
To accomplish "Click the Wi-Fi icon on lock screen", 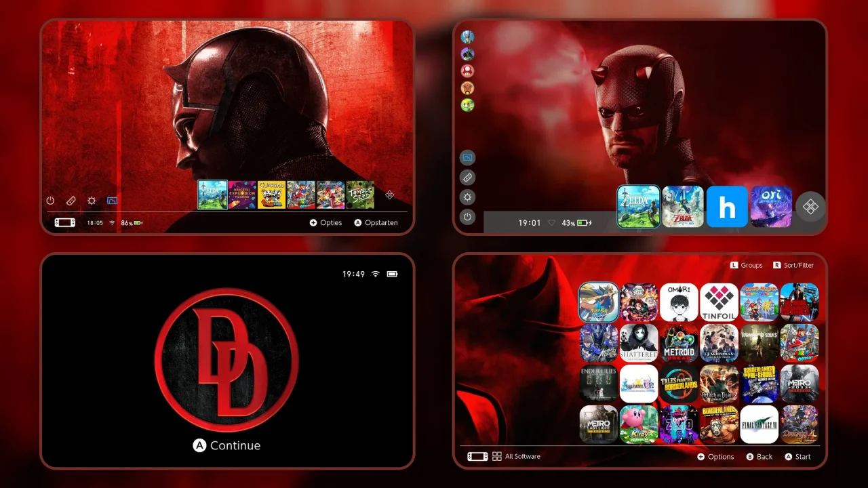I will pyautogui.click(x=376, y=274).
